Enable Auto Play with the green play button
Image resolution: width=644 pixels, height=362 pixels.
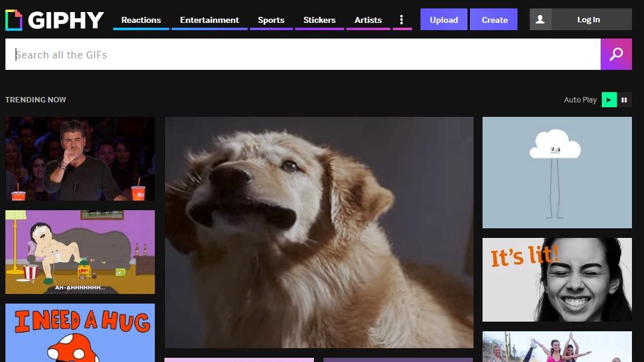click(x=609, y=100)
